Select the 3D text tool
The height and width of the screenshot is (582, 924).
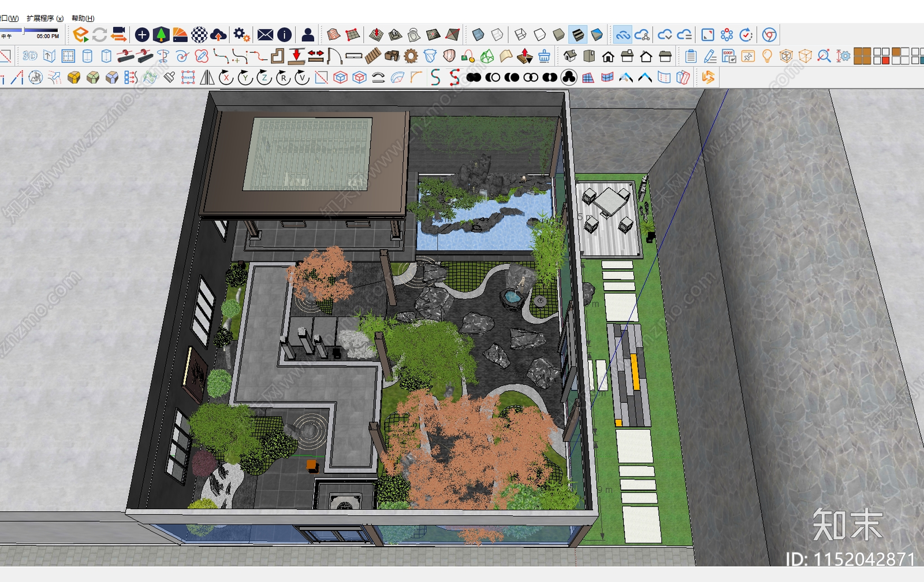[30, 56]
